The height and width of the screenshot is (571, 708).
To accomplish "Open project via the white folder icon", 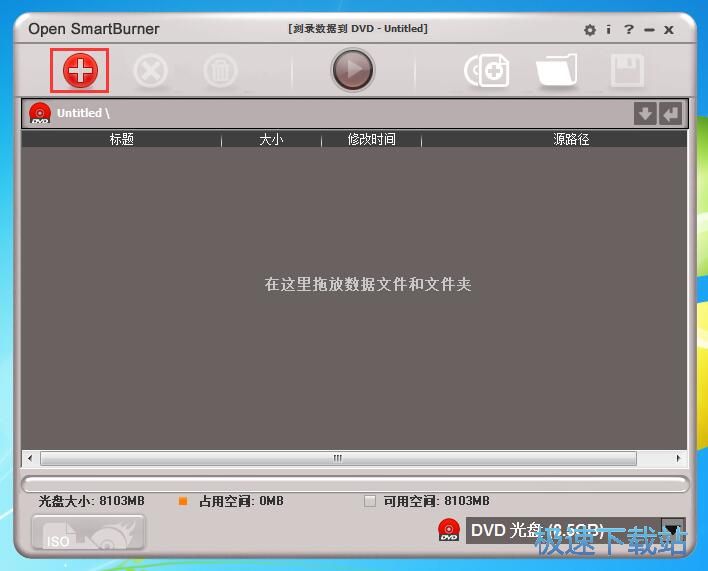I will tap(557, 70).
